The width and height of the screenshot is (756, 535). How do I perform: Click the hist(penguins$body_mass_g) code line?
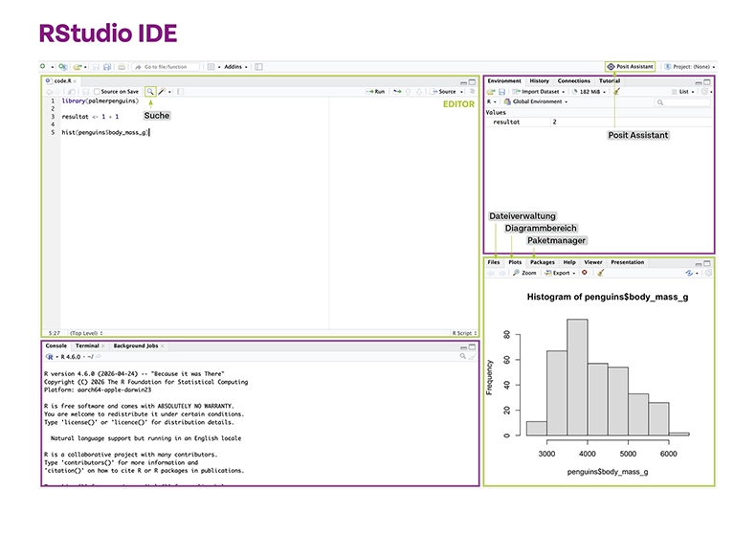(105, 132)
